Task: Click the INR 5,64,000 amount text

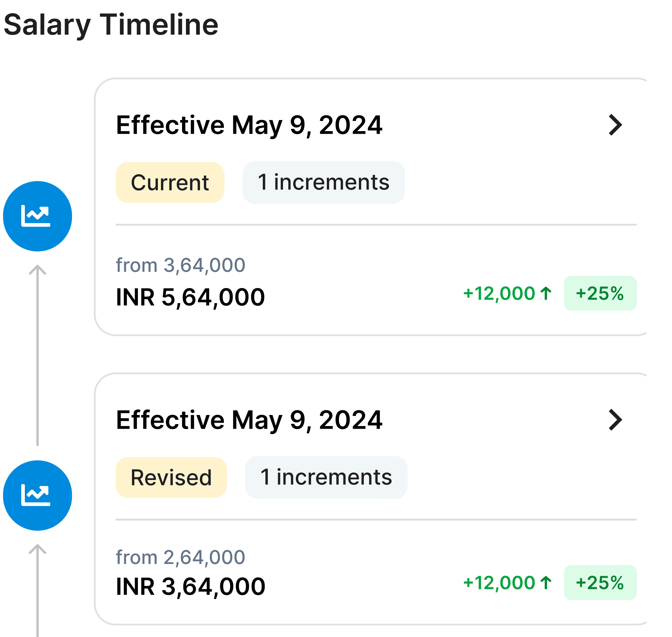Action: tap(190, 297)
